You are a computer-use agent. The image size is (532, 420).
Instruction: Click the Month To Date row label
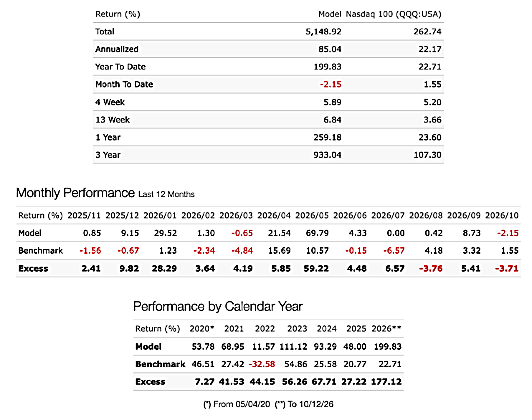[x=124, y=84]
